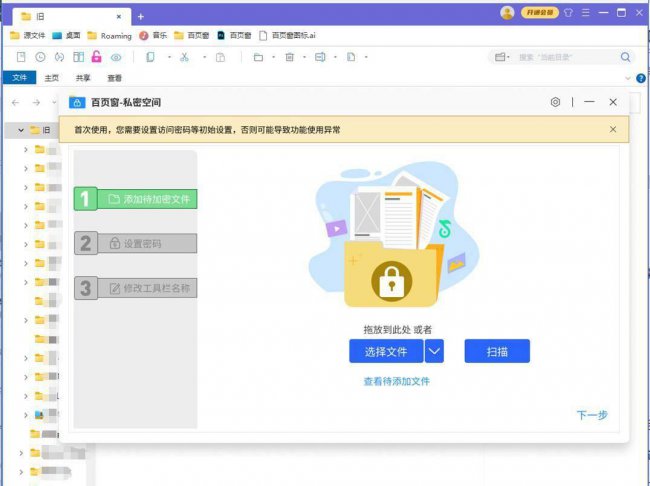Open private space settings hexagon icon
The height and width of the screenshot is (486, 650).
point(555,102)
